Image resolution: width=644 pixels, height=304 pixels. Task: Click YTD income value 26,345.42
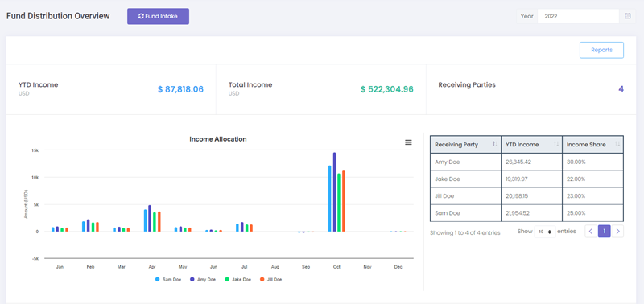click(x=518, y=162)
